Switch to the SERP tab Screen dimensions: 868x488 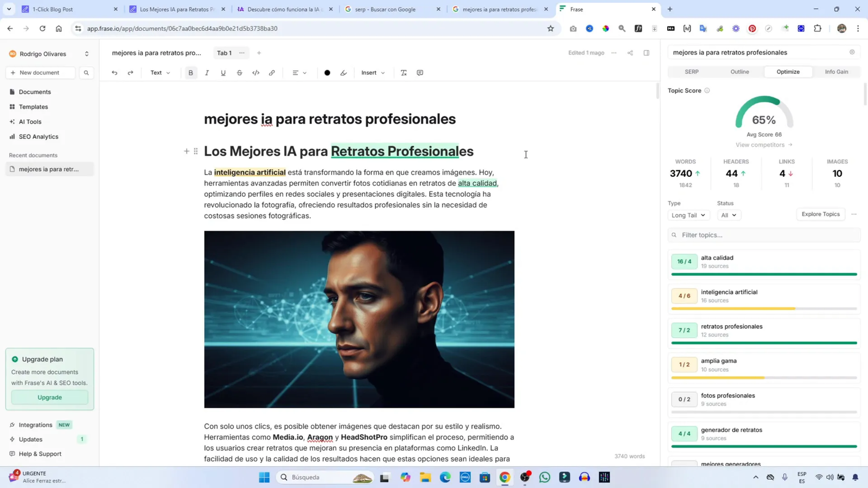click(x=691, y=71)
